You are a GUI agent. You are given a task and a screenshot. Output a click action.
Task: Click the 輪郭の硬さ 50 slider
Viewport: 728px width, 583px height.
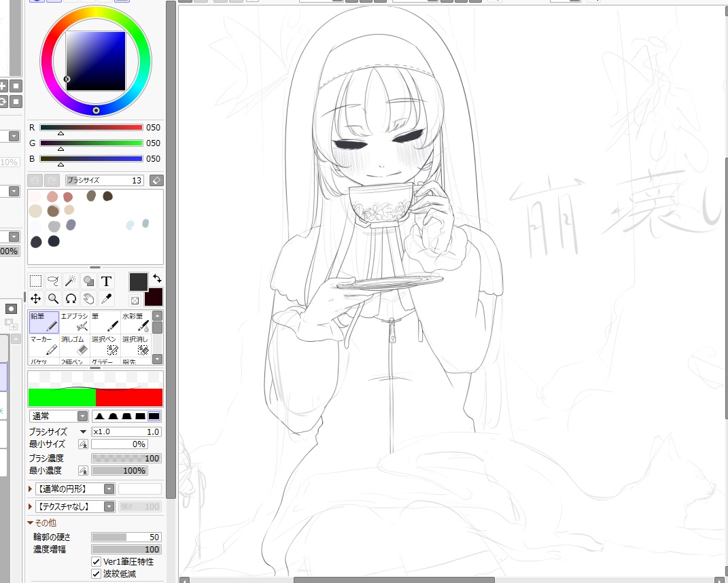point(126,537)
